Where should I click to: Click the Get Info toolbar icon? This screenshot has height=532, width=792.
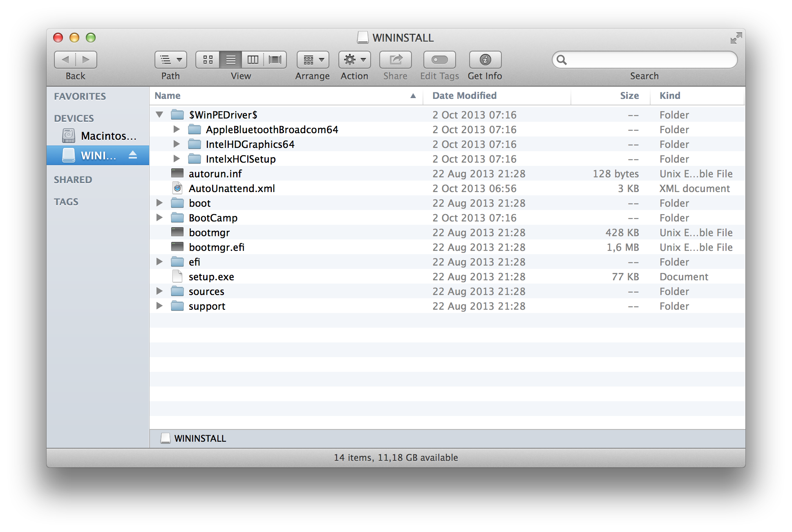pyautogui.click(x=485, y=60)
